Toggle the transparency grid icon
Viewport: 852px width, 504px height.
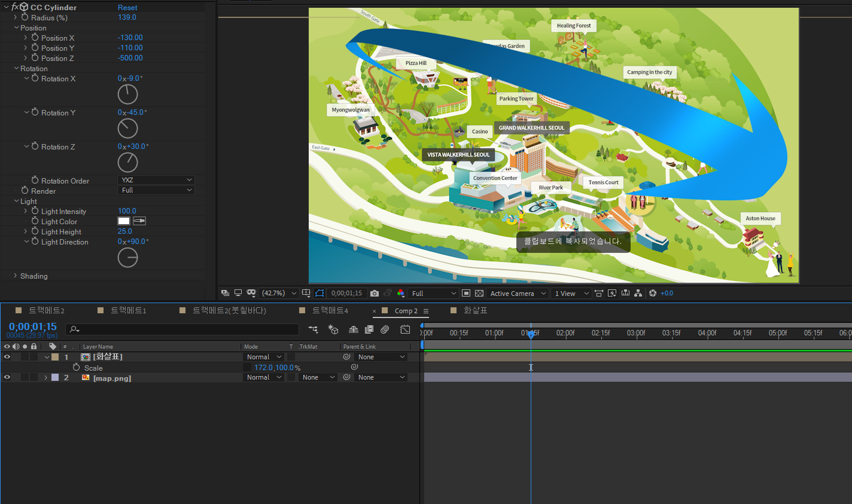coord(479,293)
